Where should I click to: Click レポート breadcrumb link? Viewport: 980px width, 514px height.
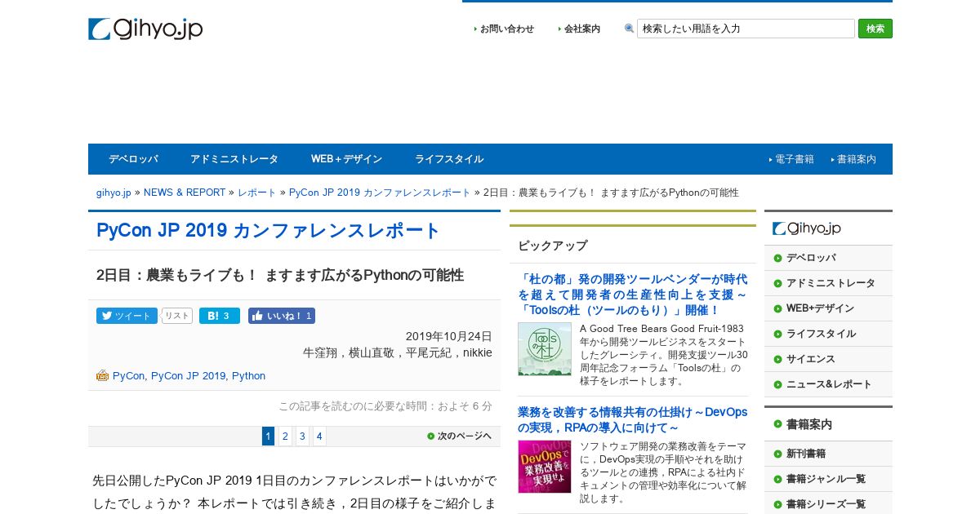click(x=257, y=193)
